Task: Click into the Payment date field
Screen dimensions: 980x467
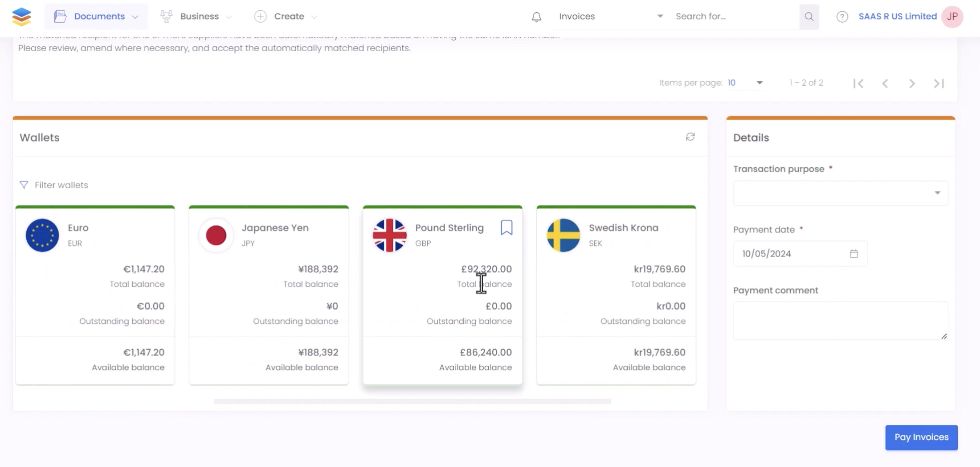Action: [800, 254]
